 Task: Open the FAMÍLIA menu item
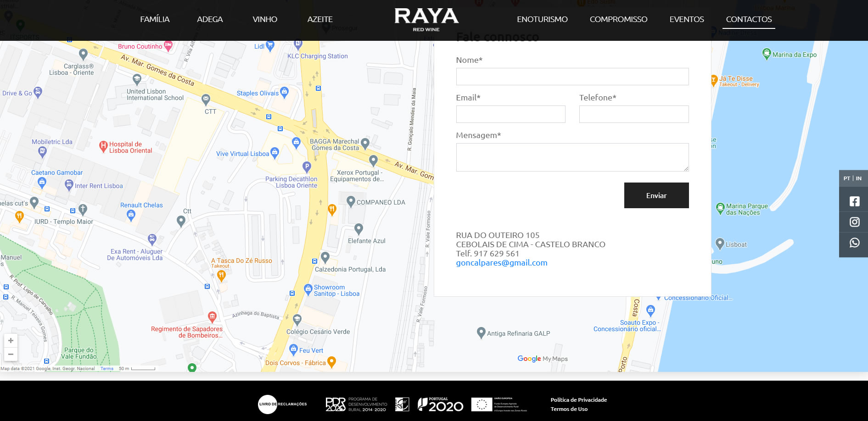pyautogui.click(x=155, y=19)
